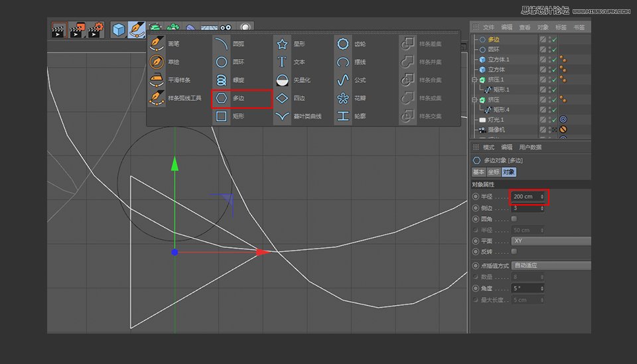The image size is (637, 364).
Task: Toggle visibility dots for 灯光.1 row
Action: [549, 120]
